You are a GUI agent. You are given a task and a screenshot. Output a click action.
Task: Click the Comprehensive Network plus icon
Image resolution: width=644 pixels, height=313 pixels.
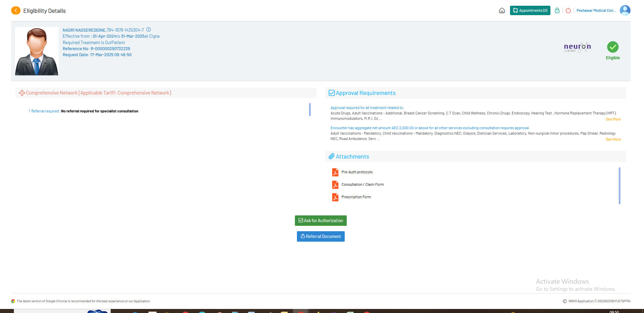click(x=22, y=93)
